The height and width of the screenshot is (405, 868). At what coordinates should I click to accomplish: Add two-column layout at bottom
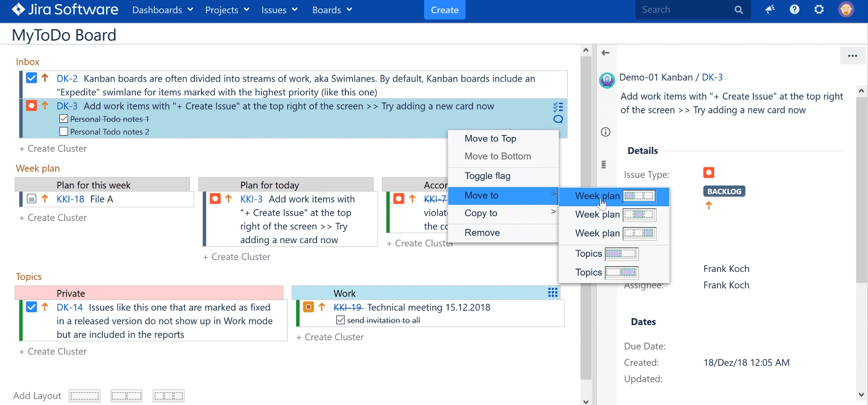coord(126,396)
